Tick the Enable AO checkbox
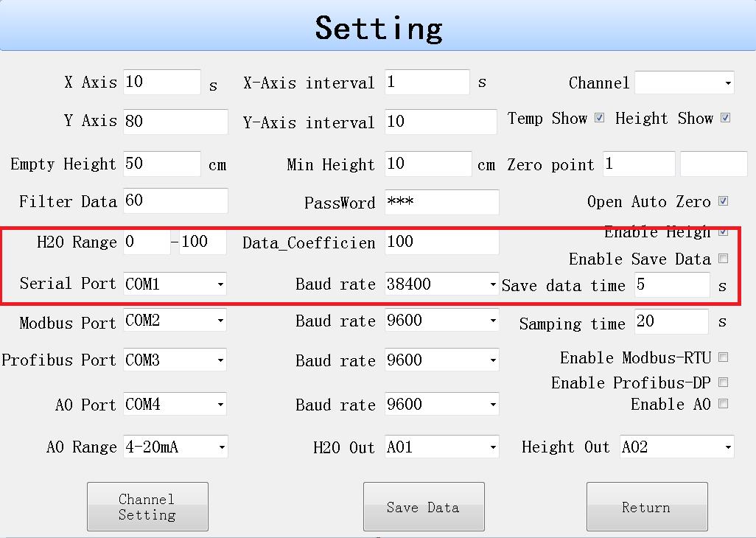Image resolution: width=756 pixels, height=538 pixels. pyautogui.click(x=723, y=404)
